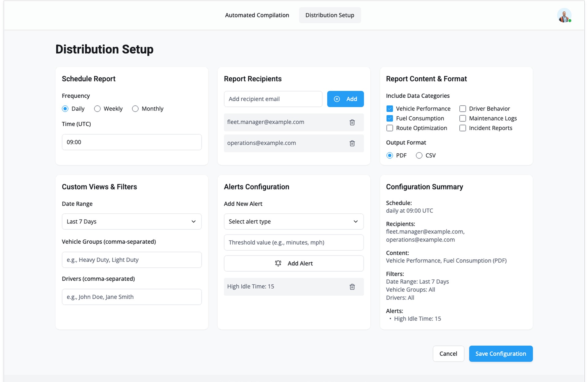Switch to Automated Compilation tab

[x=257, y=15]
